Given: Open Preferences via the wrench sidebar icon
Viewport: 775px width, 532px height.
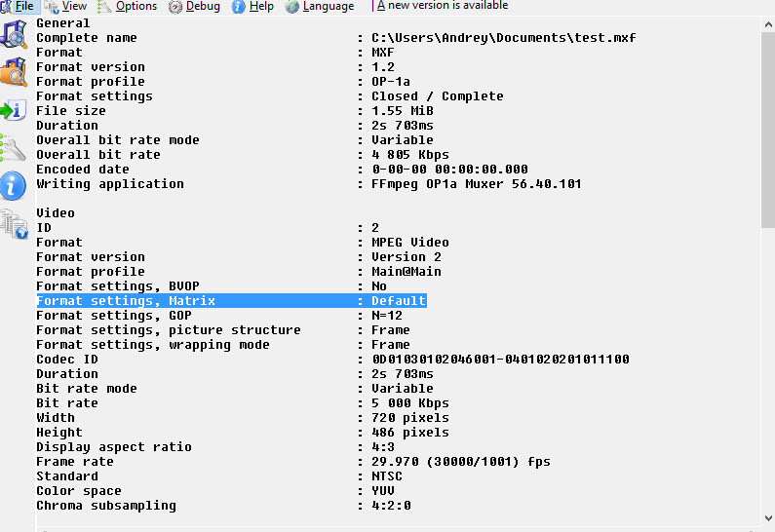Looking at the screenshot, I should point(13,148).
